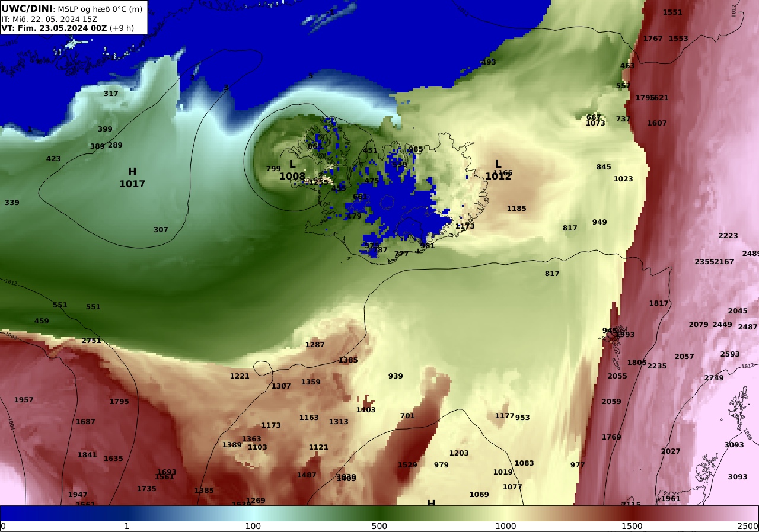
Task: Click the height value 2079
Action: point(699,325)
